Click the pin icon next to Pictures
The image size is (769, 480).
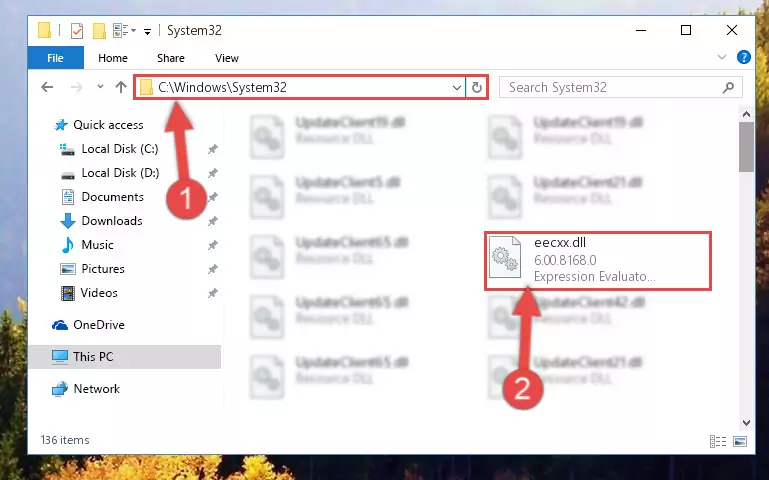coord(212,269)
